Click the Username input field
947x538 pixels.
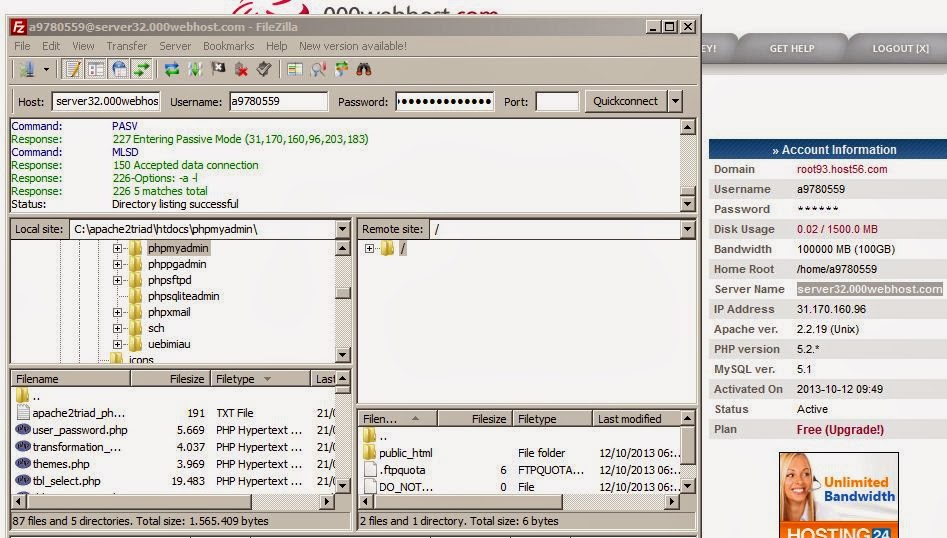(x=278, y=101)
